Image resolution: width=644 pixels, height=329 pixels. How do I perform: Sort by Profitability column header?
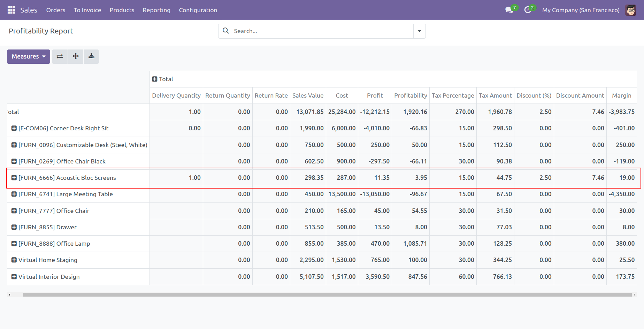click(x=411, y=95)
